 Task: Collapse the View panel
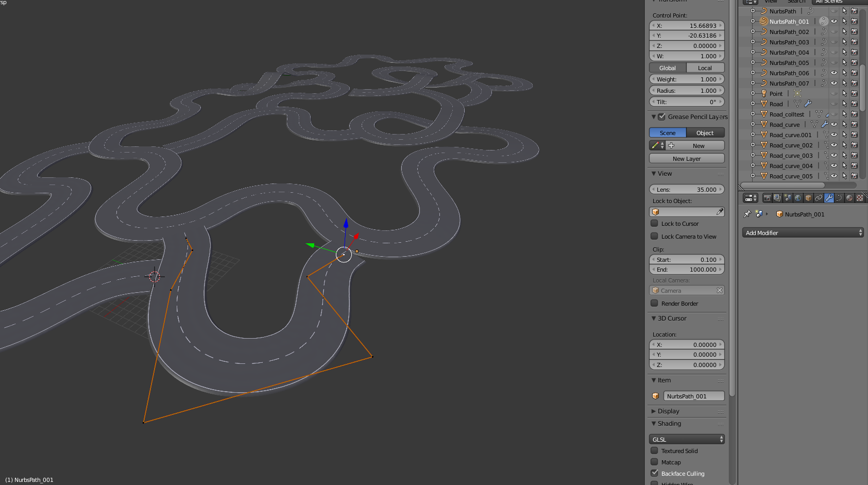pos(654,173)
